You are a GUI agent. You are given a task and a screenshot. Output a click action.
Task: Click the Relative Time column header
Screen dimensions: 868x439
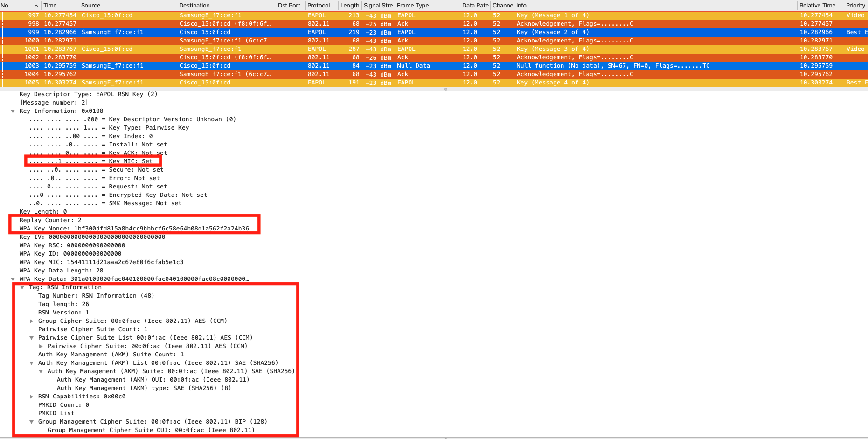[x=817, y=6]
